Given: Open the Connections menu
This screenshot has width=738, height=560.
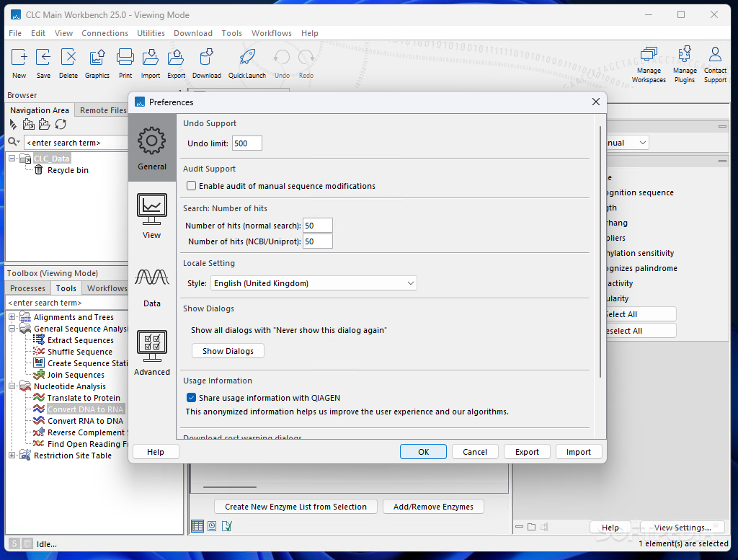Looking at the screenshot, I should coord(105,33).
